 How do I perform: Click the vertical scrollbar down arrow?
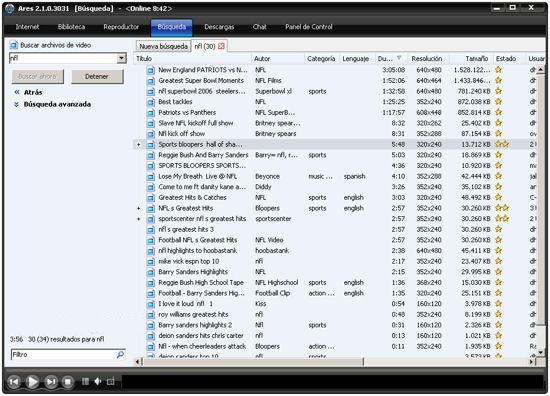[x=540, y=352]
